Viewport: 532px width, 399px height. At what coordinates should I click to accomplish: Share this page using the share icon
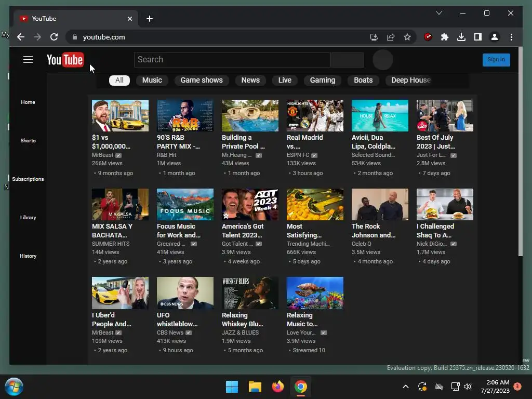[x=391, y=37]
